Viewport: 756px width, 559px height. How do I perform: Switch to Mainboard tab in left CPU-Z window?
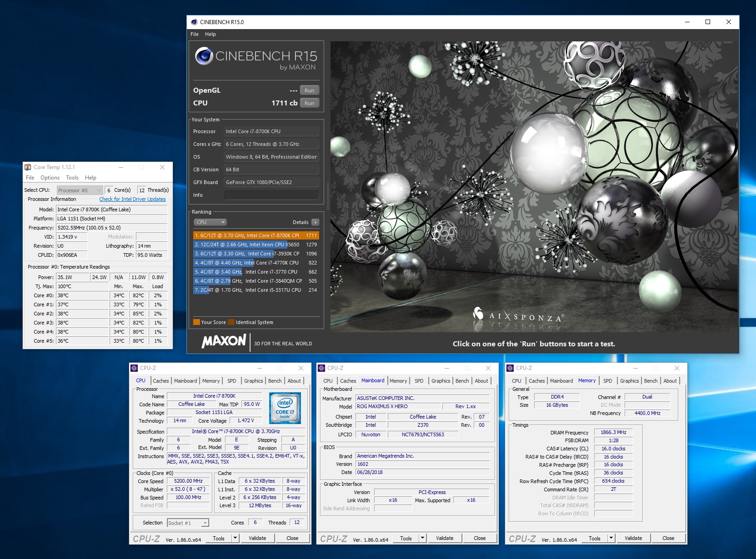(185, 381)
